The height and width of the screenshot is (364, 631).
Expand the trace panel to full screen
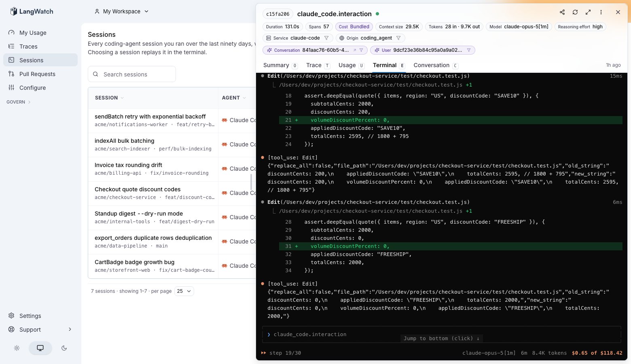588,12
